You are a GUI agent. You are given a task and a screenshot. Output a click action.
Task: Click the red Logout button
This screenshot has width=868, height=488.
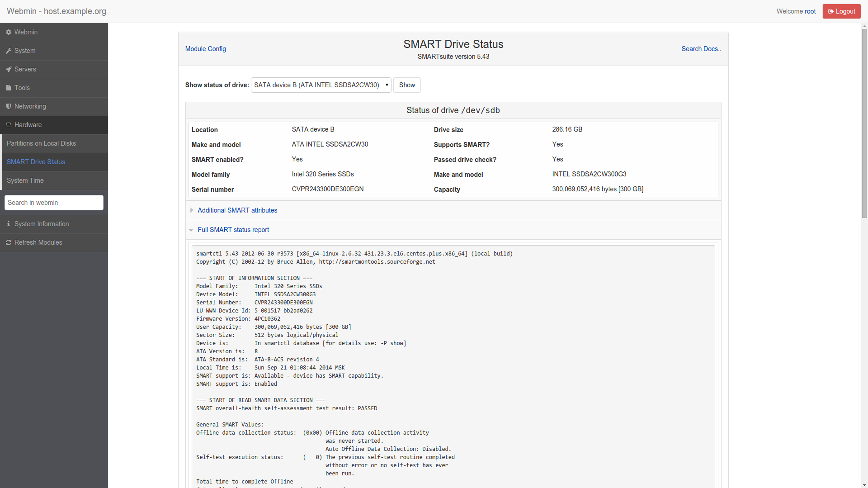click(841, 11)
